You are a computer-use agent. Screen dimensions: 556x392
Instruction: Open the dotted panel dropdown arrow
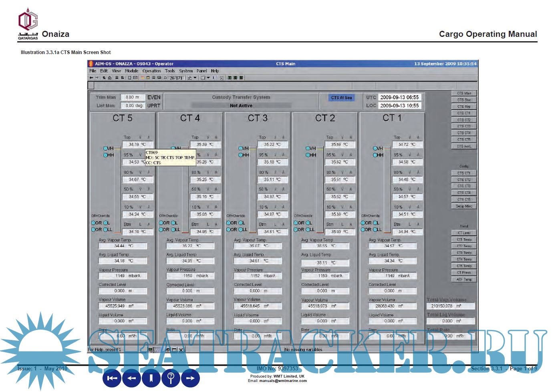208,78
